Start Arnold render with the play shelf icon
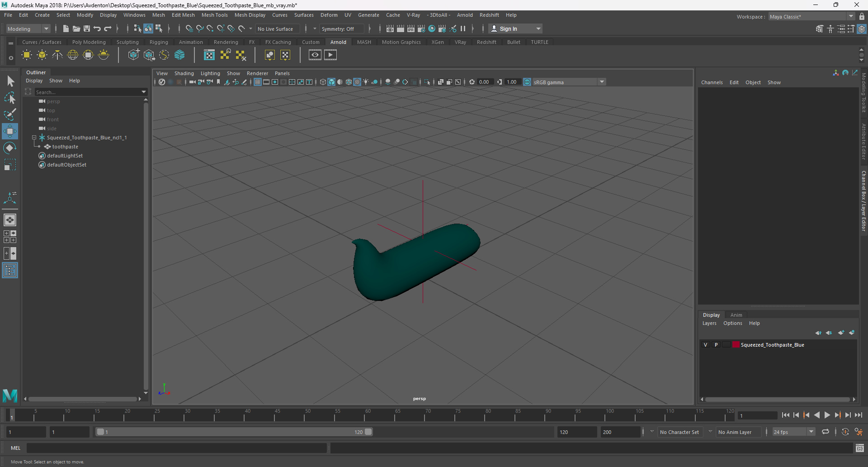The height and width of the screenshot is (467, 868). tap(330, 55)
